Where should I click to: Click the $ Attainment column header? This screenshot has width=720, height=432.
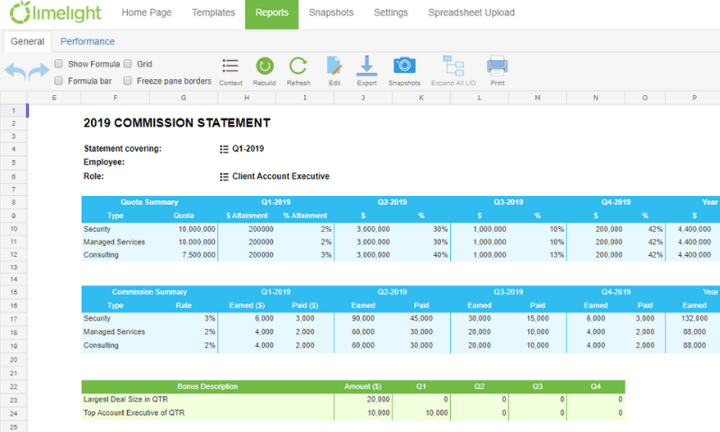click(247, 216)
